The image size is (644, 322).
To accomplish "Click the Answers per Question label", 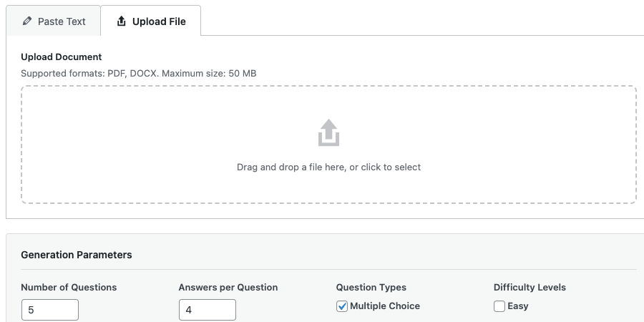I will pos(228,288).
